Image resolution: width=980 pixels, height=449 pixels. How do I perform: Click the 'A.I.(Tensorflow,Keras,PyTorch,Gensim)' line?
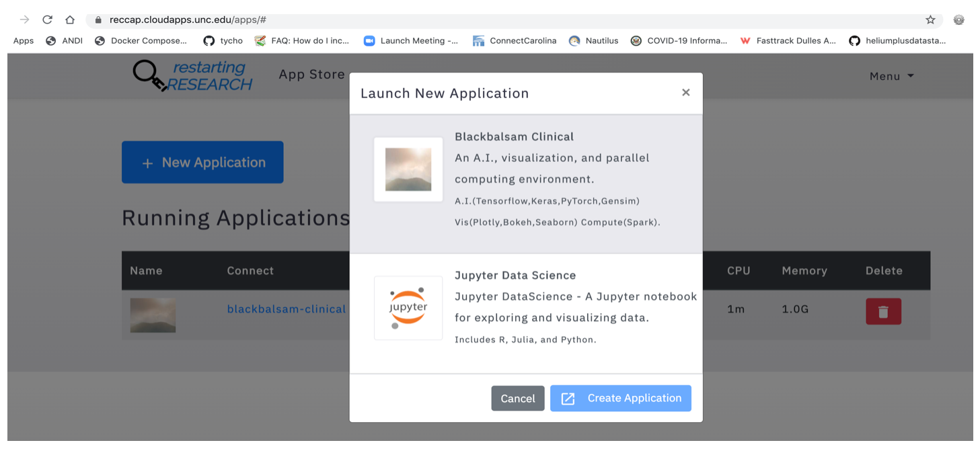tap(547, 200)
